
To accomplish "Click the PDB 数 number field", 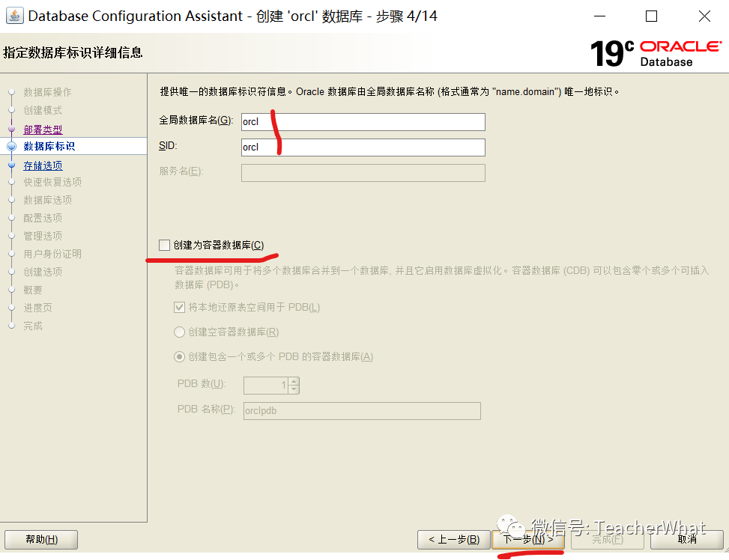I will (x=266, y=386).
